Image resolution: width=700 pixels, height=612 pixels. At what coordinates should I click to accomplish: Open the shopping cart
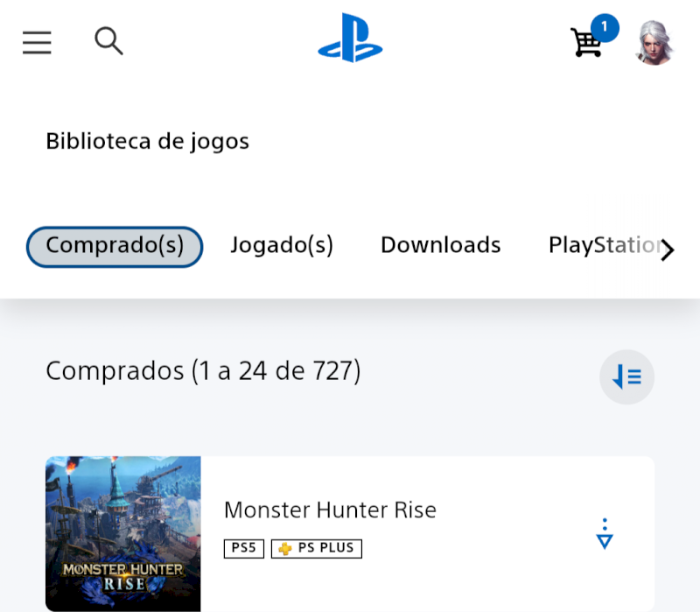(586, 43)
